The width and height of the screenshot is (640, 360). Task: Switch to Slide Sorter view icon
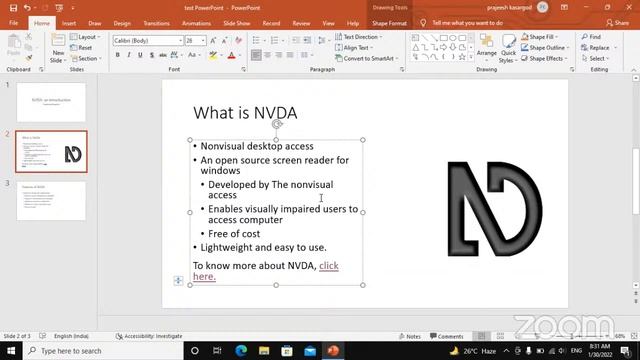(x=500, y=336)
